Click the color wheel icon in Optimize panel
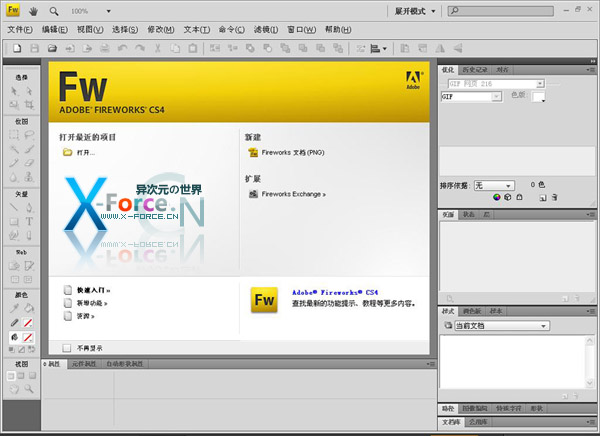The image size is (600, 436). coord(497,197)
